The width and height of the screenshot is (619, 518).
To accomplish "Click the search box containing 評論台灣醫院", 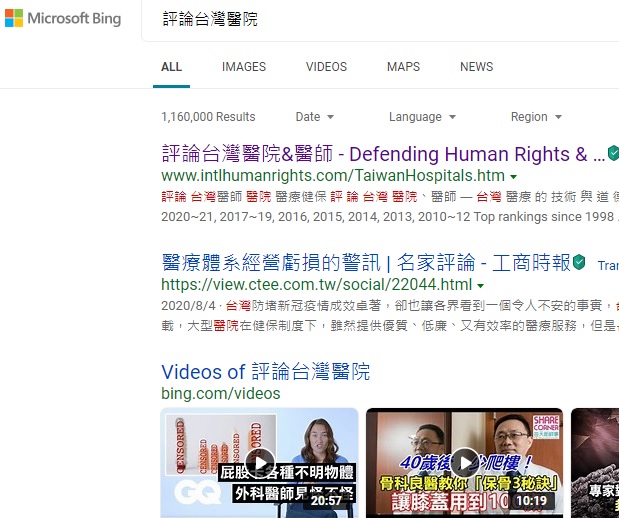I will point(380,20).
